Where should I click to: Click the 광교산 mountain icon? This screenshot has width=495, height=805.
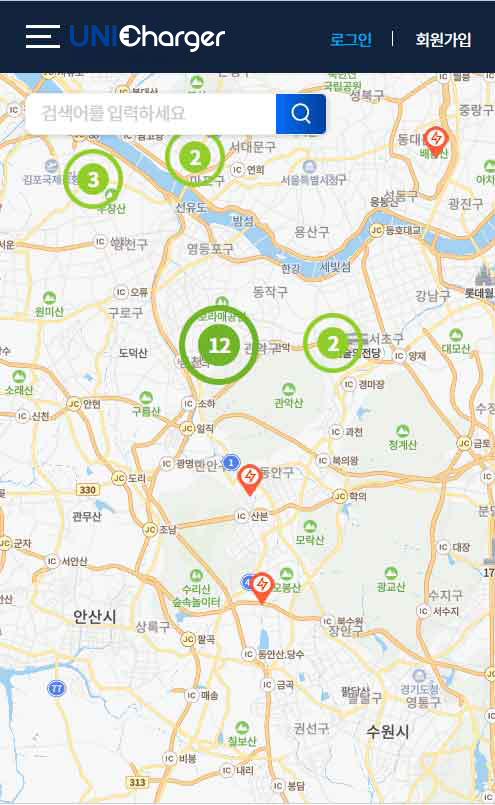[391, 573]
